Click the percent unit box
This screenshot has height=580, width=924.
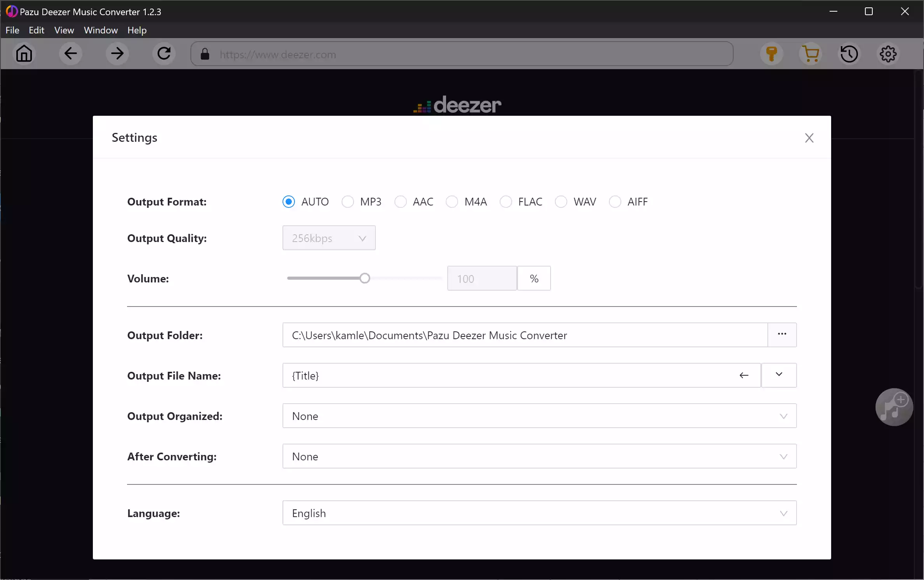tap(534, 278)
